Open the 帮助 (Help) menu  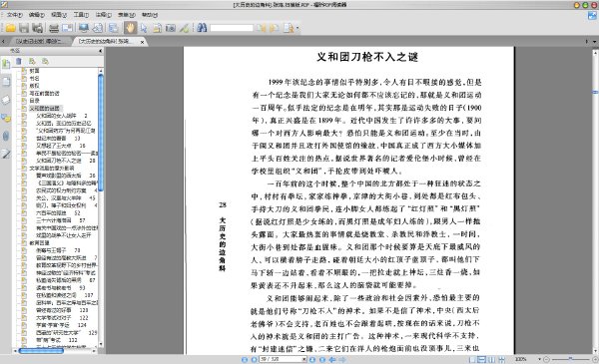coord(149,15)
